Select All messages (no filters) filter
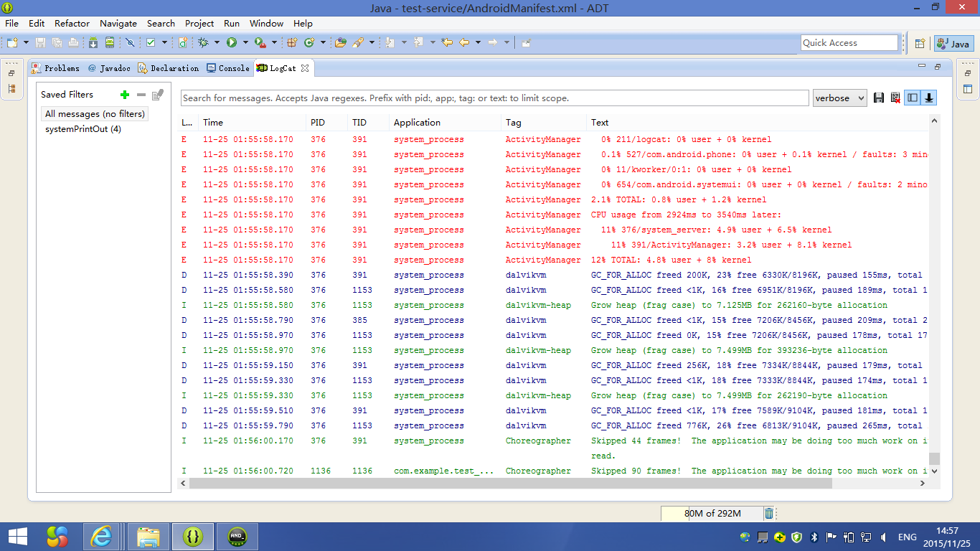Viewport: 980px width, 551px height. (x=95, y=114)
